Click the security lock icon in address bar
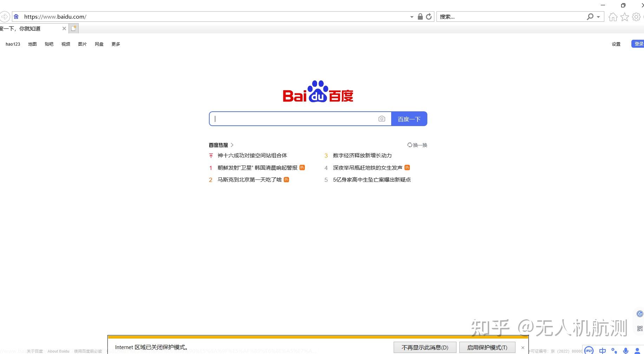The image size is (644, 354). [x=420, y=17]
